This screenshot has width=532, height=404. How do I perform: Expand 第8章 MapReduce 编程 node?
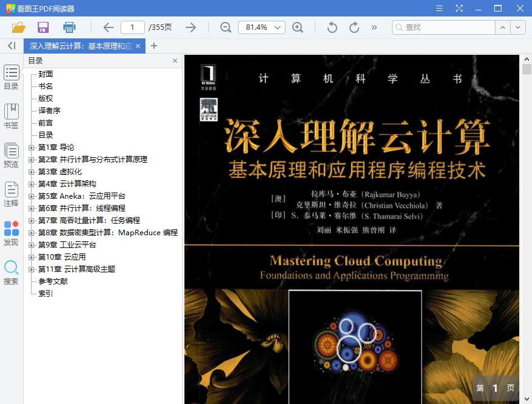(x=31, y=233)
